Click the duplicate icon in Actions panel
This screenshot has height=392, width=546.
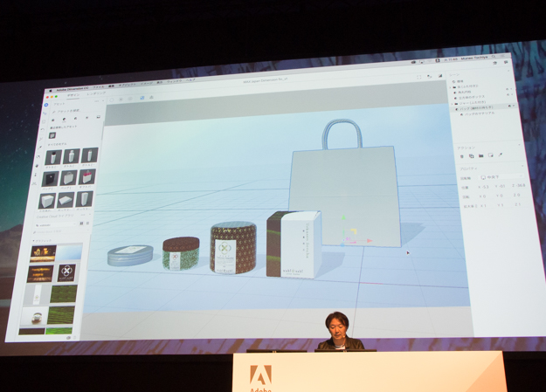tap(471, 155)
